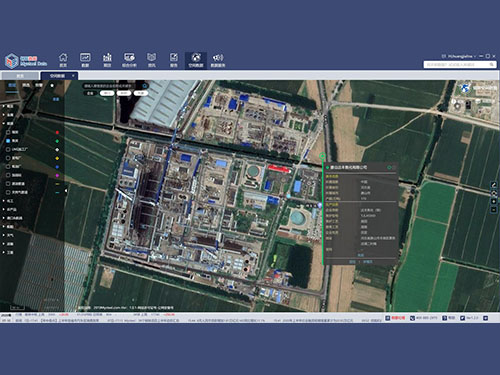Click the plus zoom-in map control

pos(494,201)
